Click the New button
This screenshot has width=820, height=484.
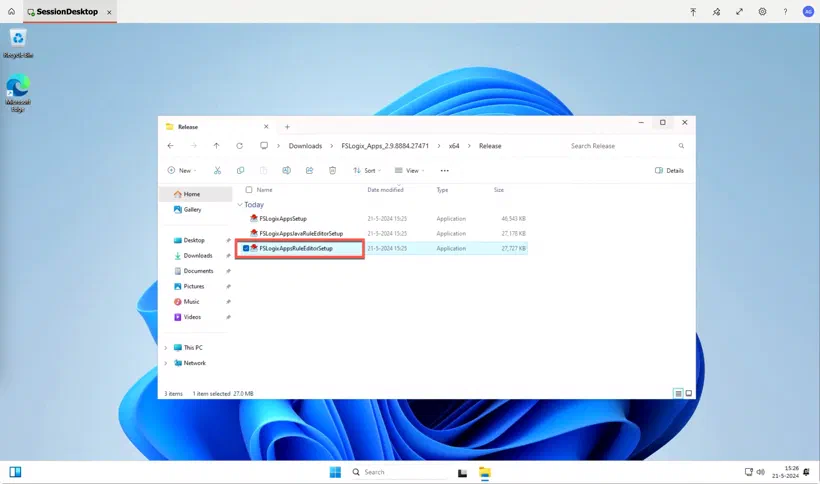point(182,170)
